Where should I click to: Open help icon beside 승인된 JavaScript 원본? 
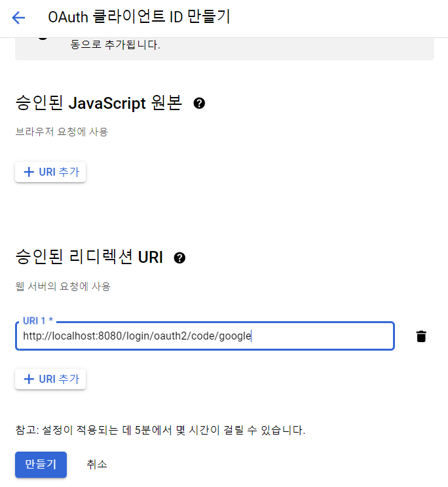click(x=199, y=103)
